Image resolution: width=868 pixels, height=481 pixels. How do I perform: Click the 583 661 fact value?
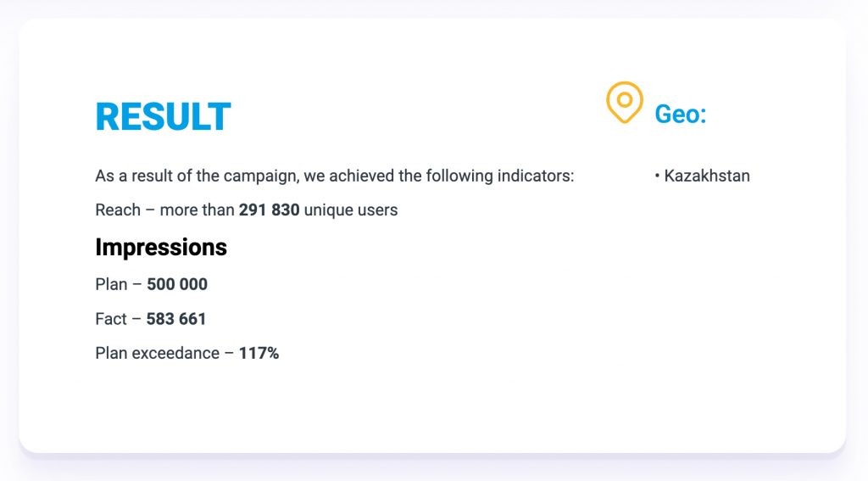176,319
